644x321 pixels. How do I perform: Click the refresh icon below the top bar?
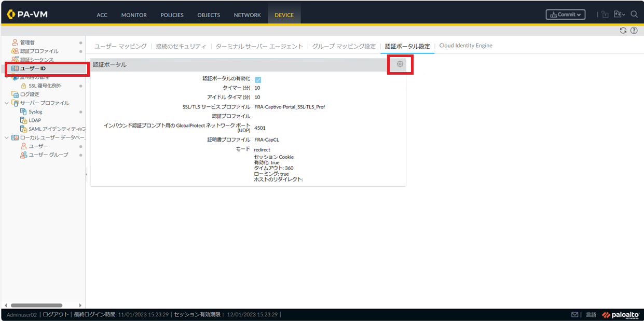[623, 31]
